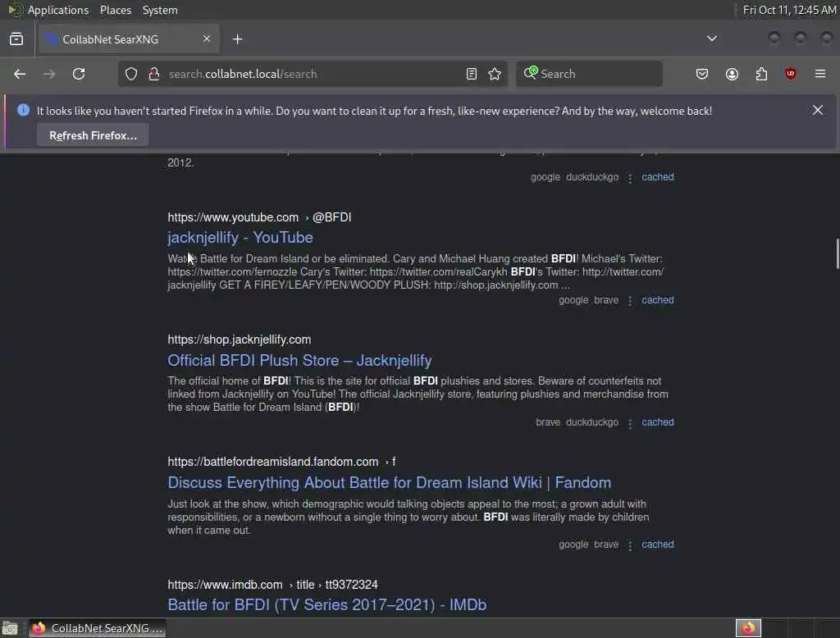Viewport: 840px width, 638px height.
Task: Open Discuss Everything About Battle for Dream Island link
Action: [x=390, y=483]
